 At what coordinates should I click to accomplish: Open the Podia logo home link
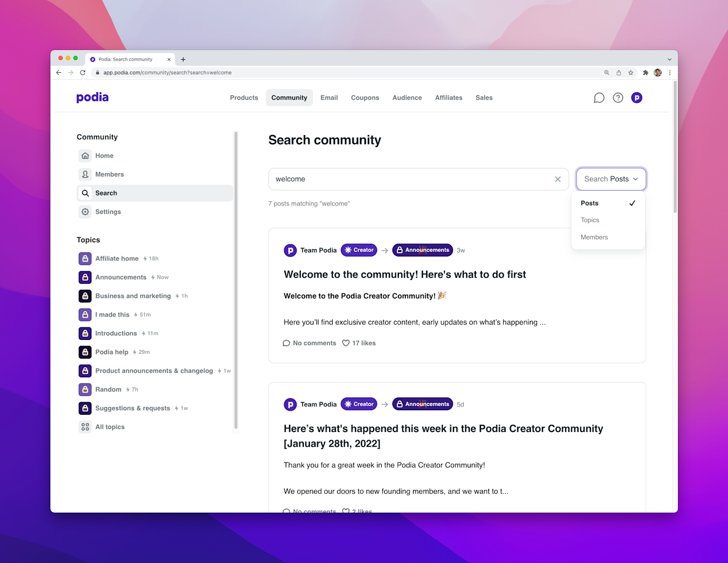(x=93, y=97)
